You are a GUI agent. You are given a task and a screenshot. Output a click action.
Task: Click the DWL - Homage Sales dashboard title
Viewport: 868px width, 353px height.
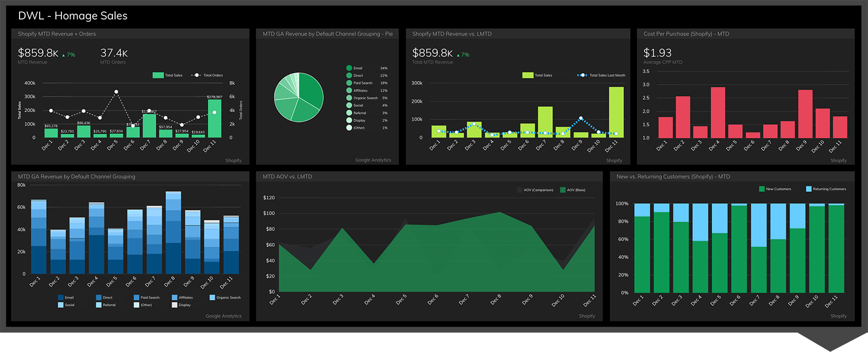73,16
